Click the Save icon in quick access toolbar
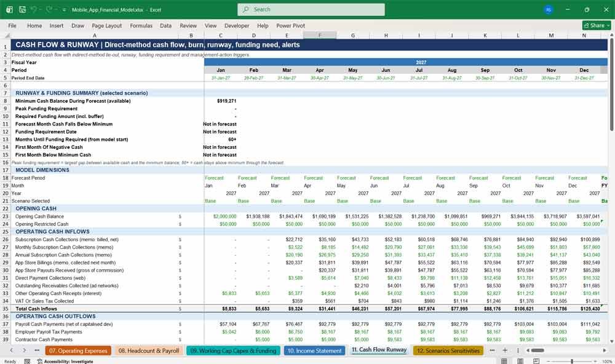Screen dimensions: 615x364 tap(22, 9)
